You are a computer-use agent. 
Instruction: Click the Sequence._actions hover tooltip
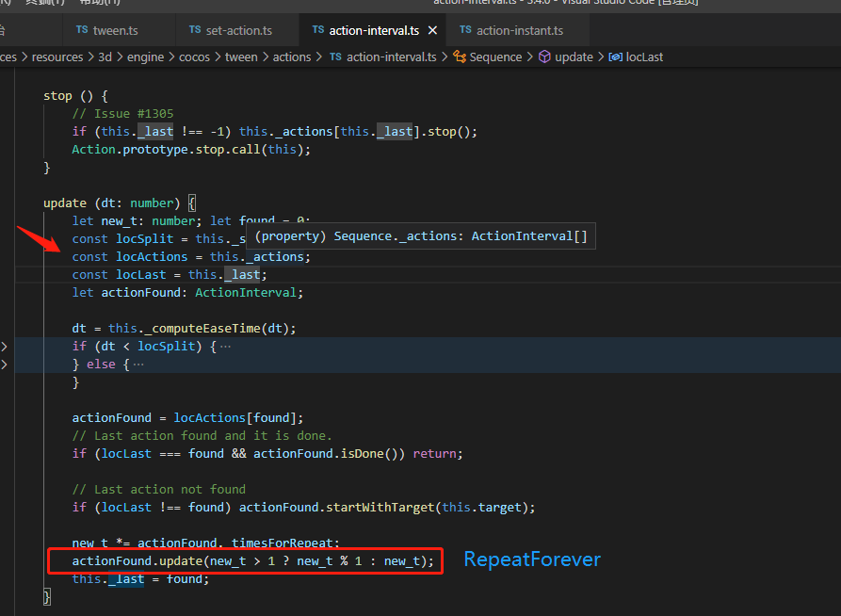(x=421, y=236)
